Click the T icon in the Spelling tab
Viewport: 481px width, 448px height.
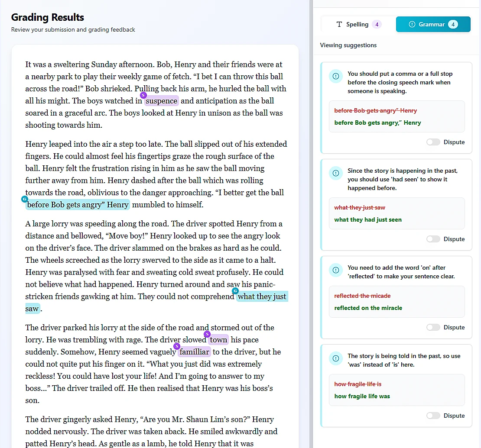tap(339, 25)
